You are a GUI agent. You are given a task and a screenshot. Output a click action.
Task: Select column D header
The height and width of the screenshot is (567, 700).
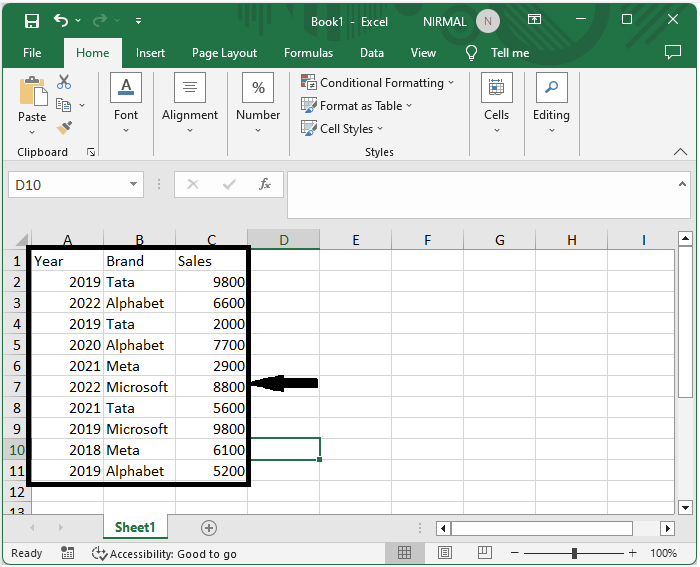283,240
